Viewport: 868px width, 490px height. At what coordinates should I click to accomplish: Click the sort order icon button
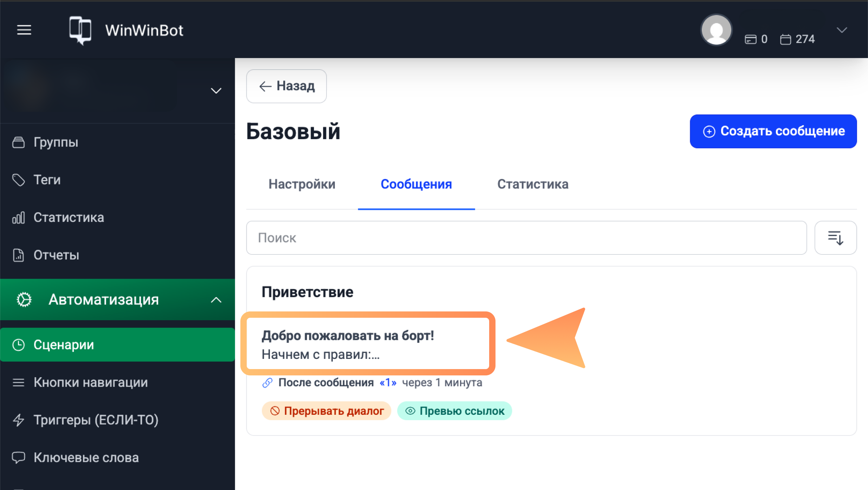[x=835, y=238]
